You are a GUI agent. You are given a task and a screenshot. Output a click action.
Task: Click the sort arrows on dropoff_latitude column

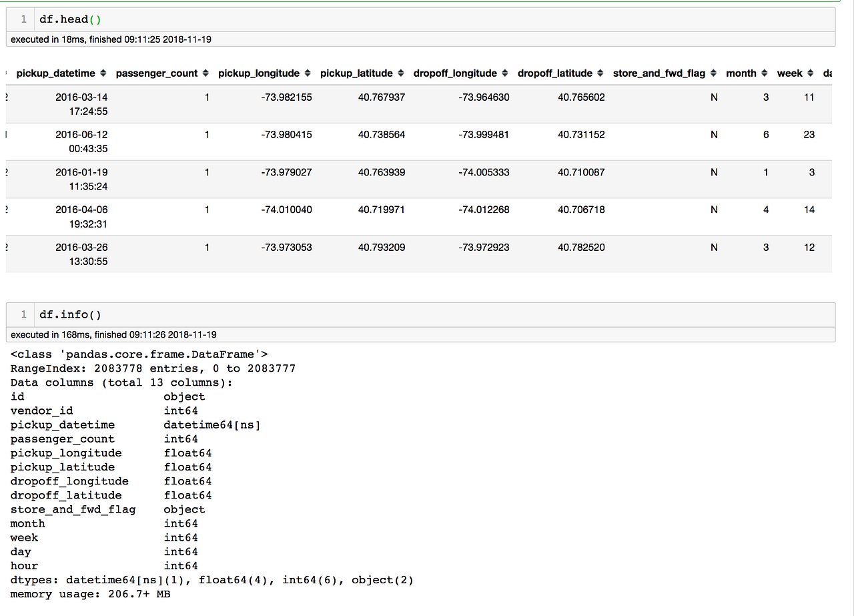click(x=600, y=73)
